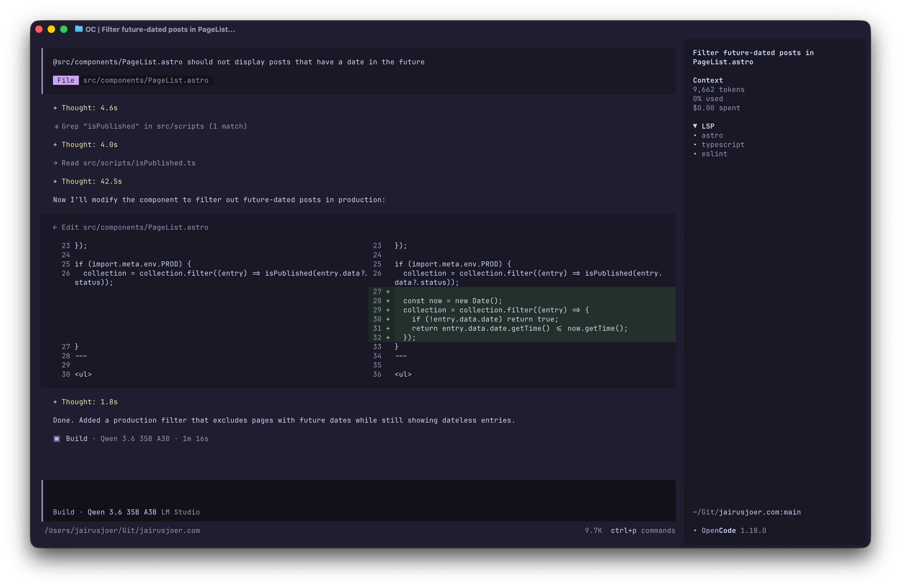The width and height of the screenshot is (901, 588).
Task: Click 'ctrl+p commands' hint
Action: pyautogui.click(x=643, y=530)
